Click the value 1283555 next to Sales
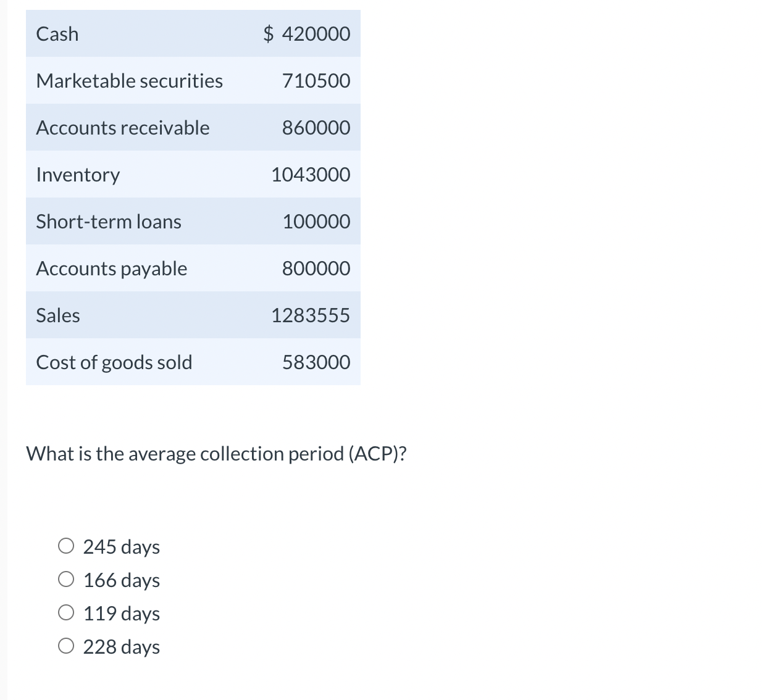The height and width of the screenshot is (700, 762). coord(311,315)
